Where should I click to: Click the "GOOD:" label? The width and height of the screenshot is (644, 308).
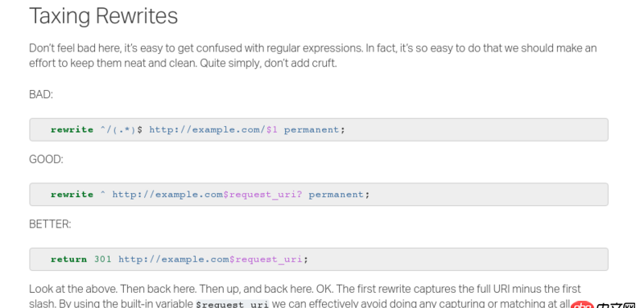pos(46,159)
